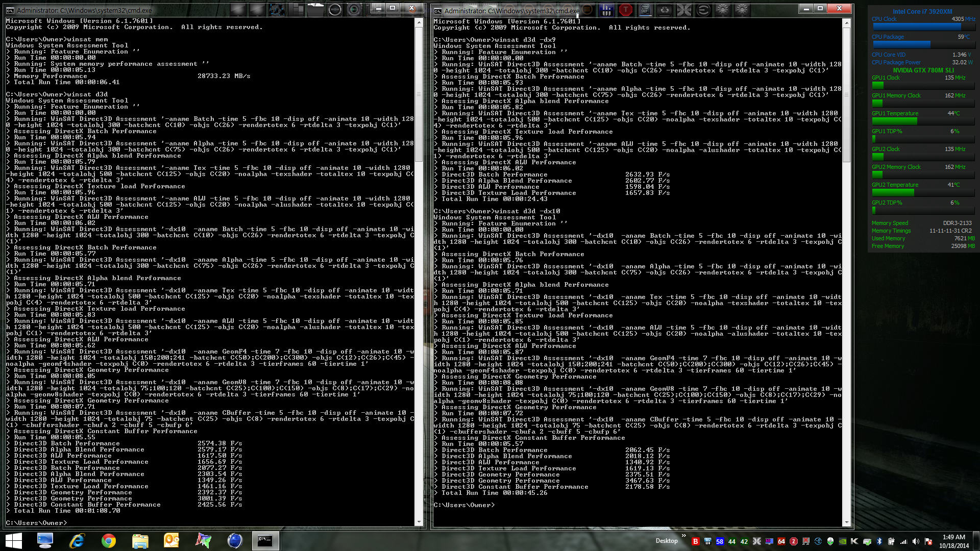Open the monitor 60 tray icon

(769, 541)
